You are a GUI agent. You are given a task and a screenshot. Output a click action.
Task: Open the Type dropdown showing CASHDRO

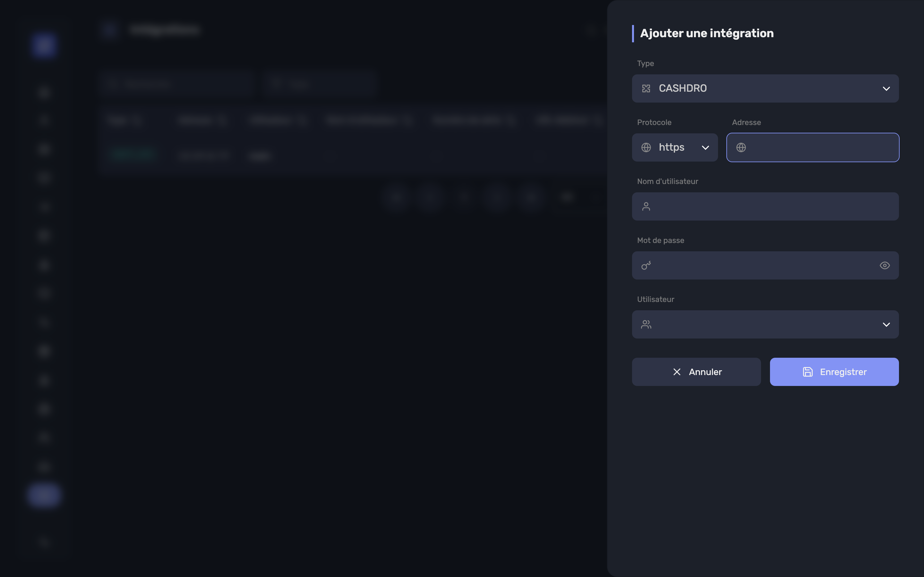point(765,88)
